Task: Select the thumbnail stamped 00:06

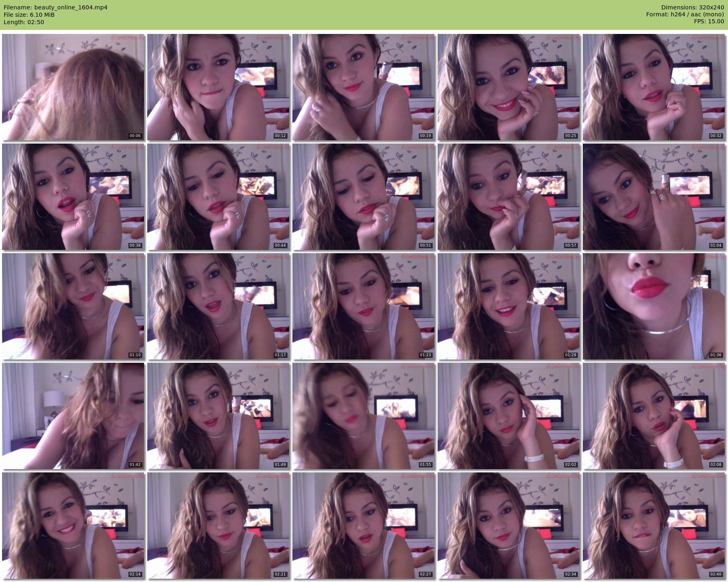Action: point(73,87)
